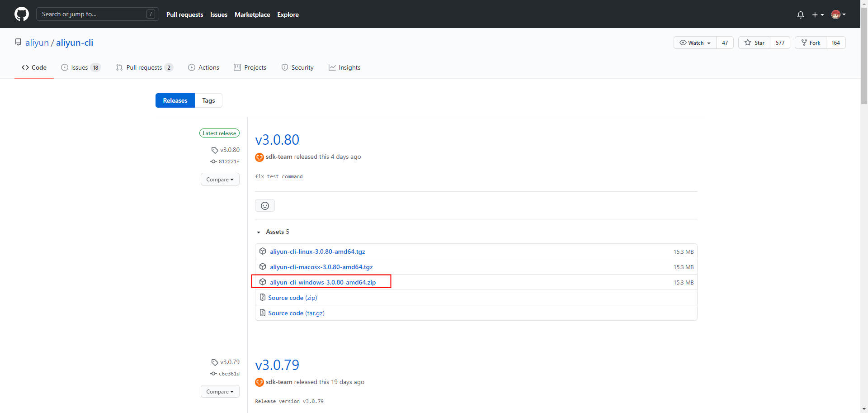The image size is (868, 413).
Task: Collapse the Assets 5 section
Action: point(273,232)
